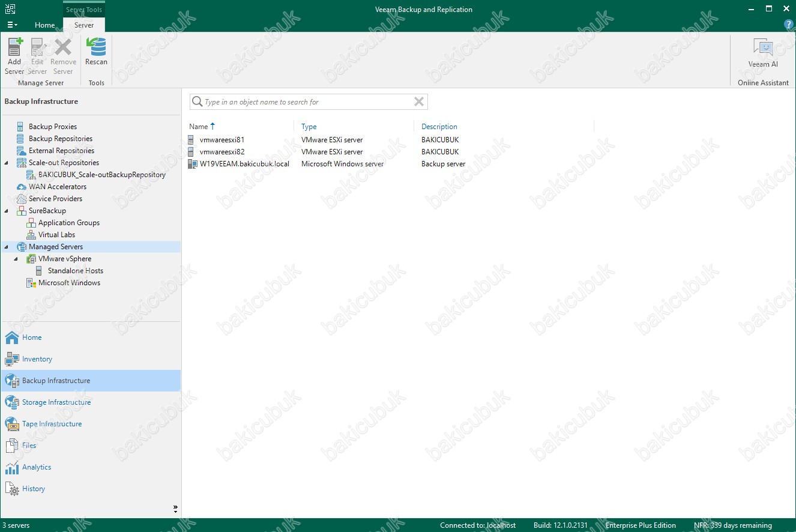Click the Backup Repositories tree icon
The height and width of the screenshot is (532, 796).
point(22,139)
